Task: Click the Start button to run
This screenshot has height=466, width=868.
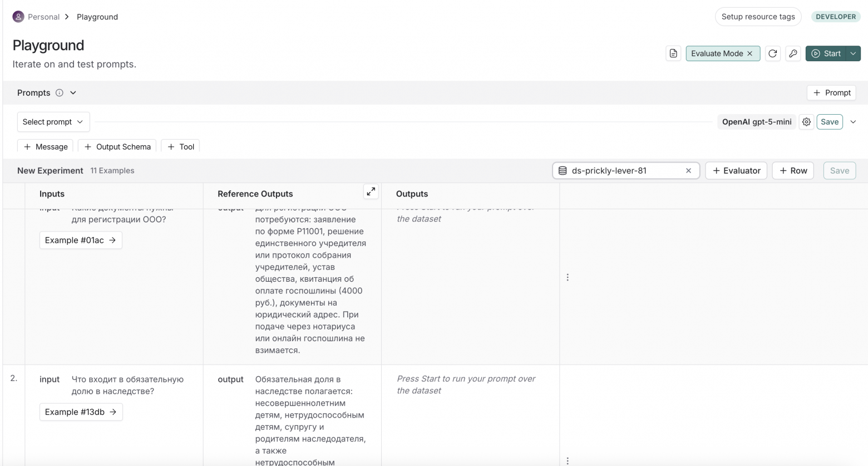Action: pyautogui.click(x=826, y=53)
